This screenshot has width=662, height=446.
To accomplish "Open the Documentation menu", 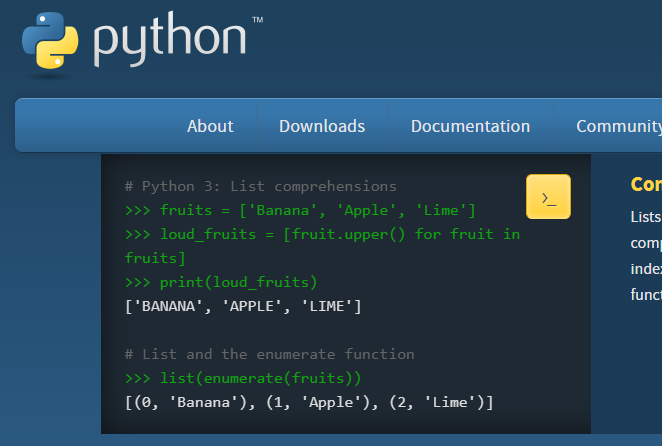I will 470,126.
